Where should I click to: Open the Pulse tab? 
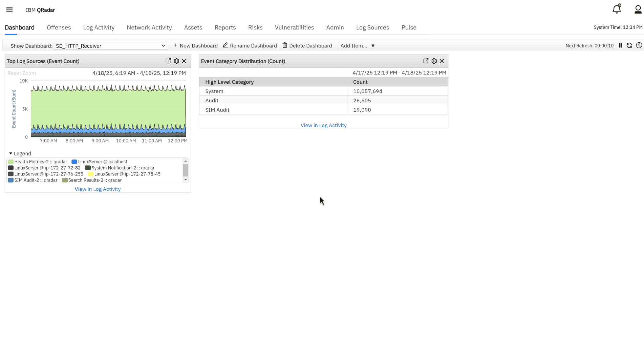(409, 27)
